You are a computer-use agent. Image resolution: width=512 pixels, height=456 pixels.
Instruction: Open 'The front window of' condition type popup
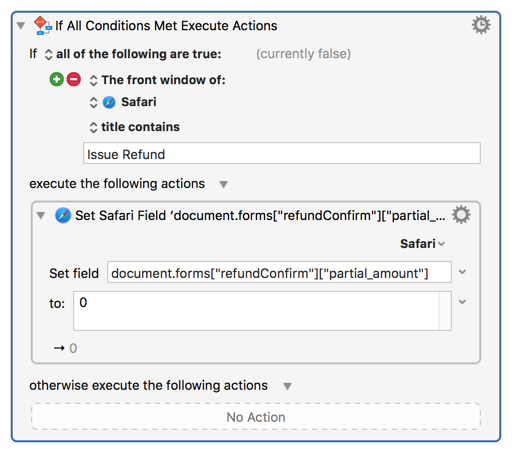pyautogui.click(x=93, y=80)
